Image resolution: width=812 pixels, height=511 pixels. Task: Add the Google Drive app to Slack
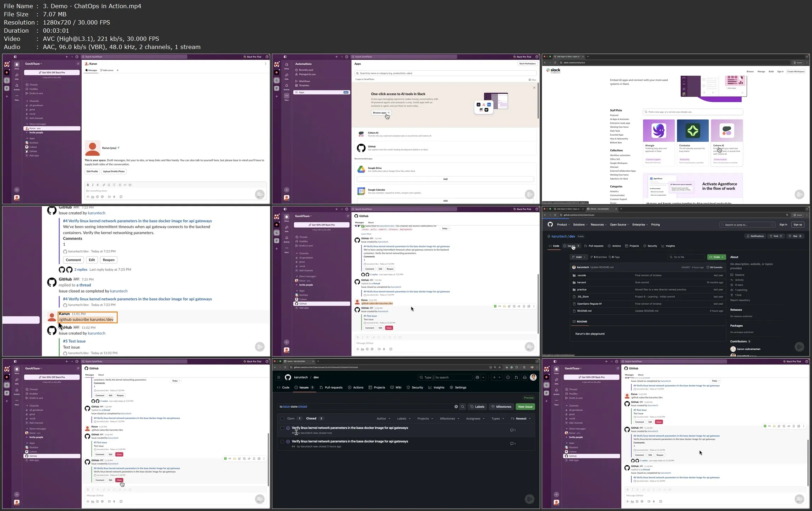(x=445, y=179)
